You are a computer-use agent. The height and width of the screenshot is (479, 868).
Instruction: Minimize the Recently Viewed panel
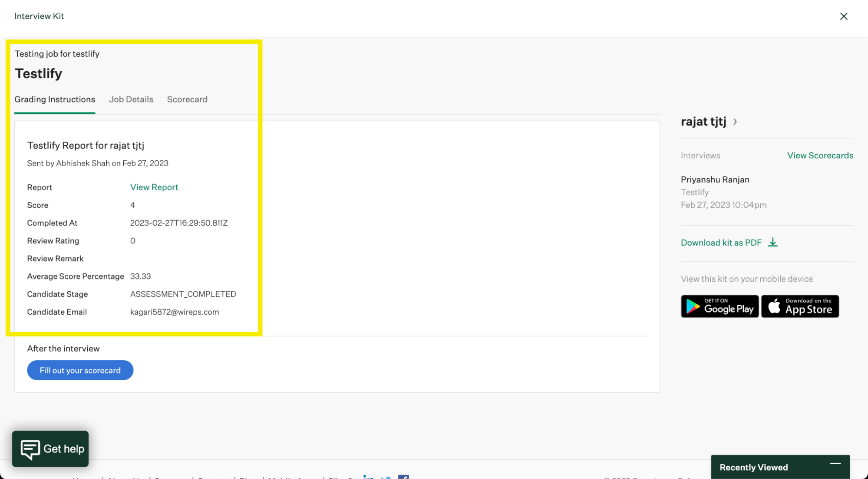click(x=835, y=464)
